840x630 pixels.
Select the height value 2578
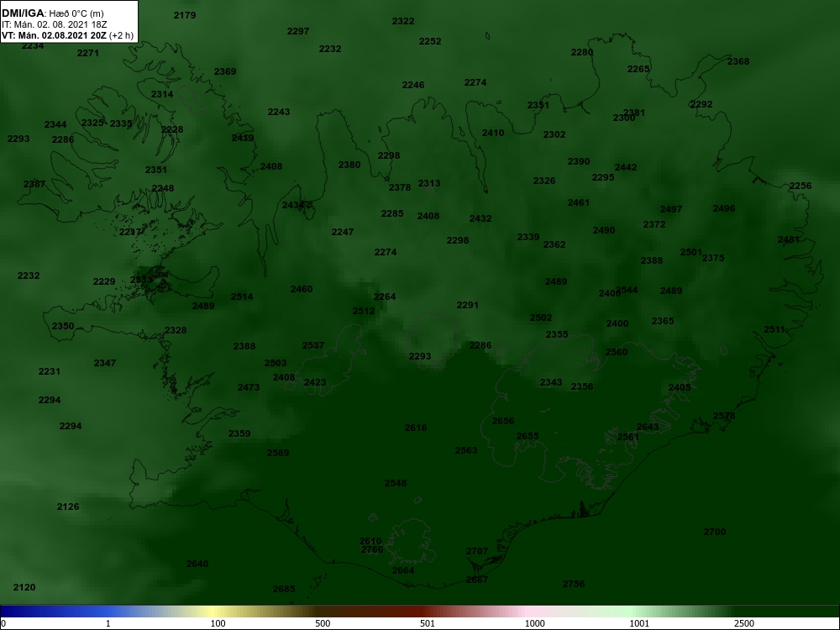pyautogui.click(x=724, y=417)
